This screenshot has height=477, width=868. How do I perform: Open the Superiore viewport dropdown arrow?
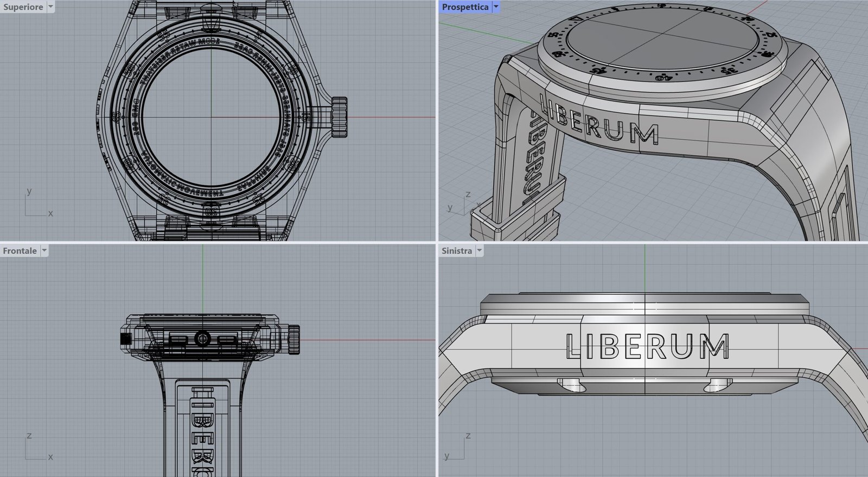[x=50, y=7]
